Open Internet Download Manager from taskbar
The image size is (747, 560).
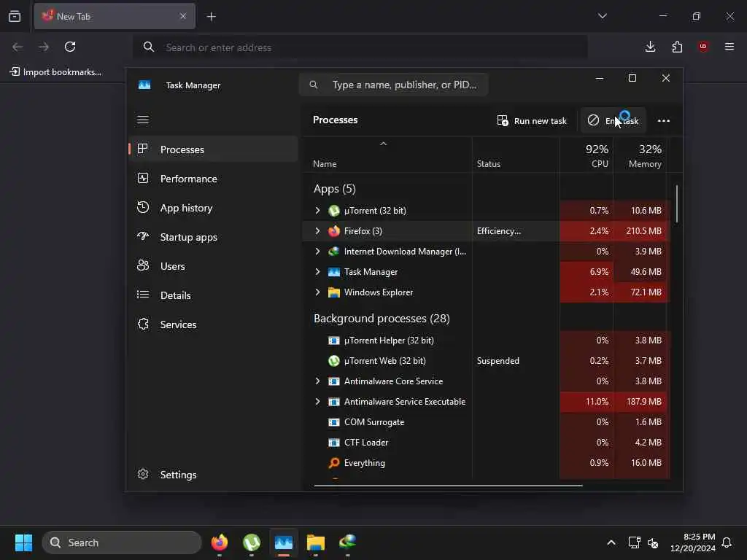point(347,542)
